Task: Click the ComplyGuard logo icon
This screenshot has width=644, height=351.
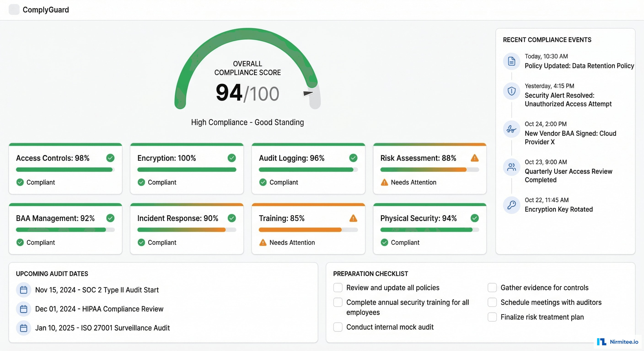Action: [14, 10]
